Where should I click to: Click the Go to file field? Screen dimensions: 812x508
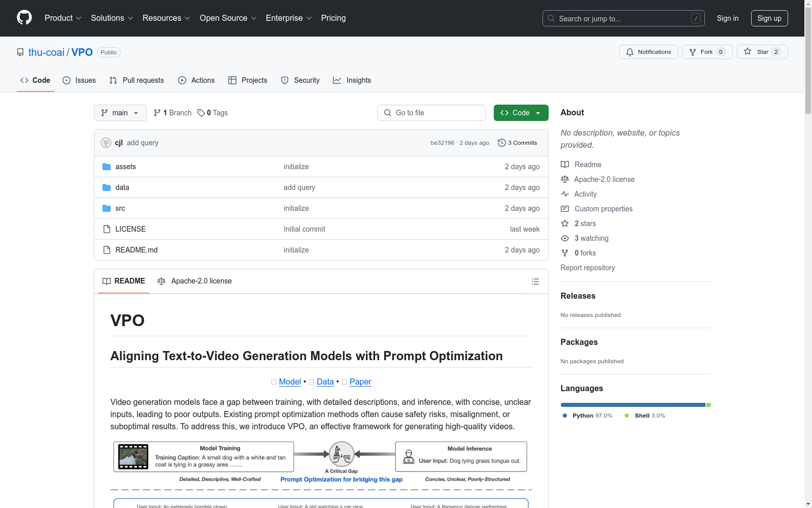point(431,113)
